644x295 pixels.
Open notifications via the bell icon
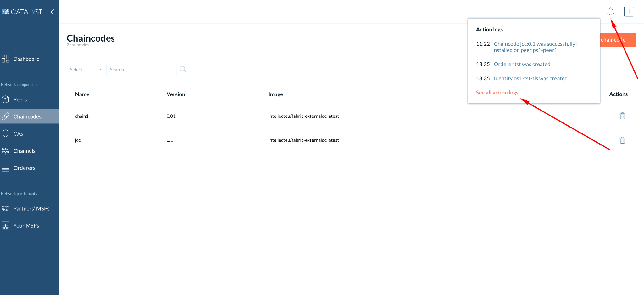click(610, 11)
